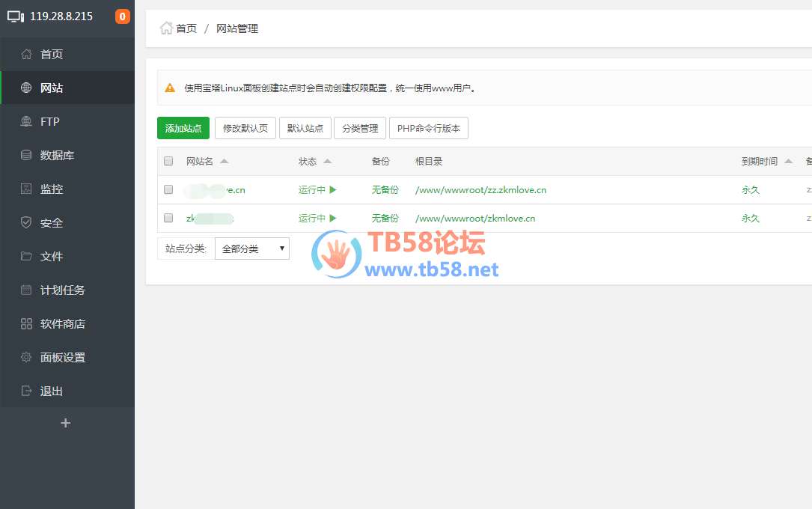Click the green Add Site (添加站点) button
The height and width of the screenshot is (509, 812).
pos(183,128)
